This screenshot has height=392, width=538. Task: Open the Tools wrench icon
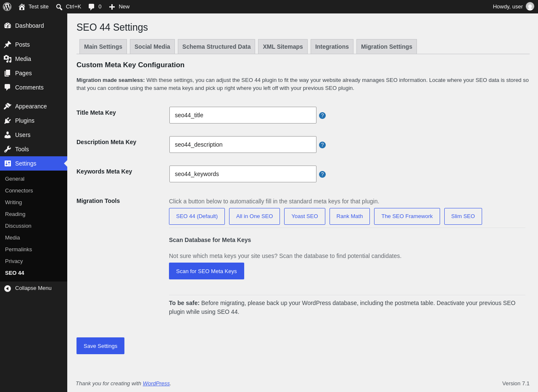pos(8,149)
